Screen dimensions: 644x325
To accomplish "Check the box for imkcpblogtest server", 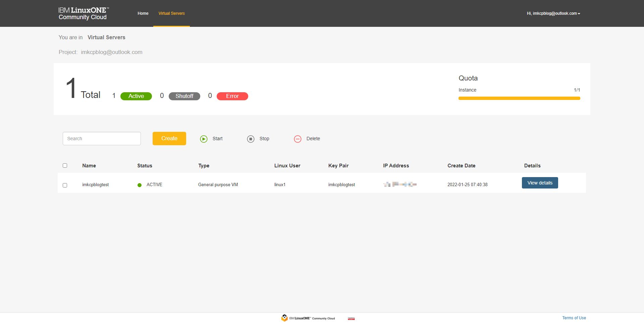I will (65, 185).
